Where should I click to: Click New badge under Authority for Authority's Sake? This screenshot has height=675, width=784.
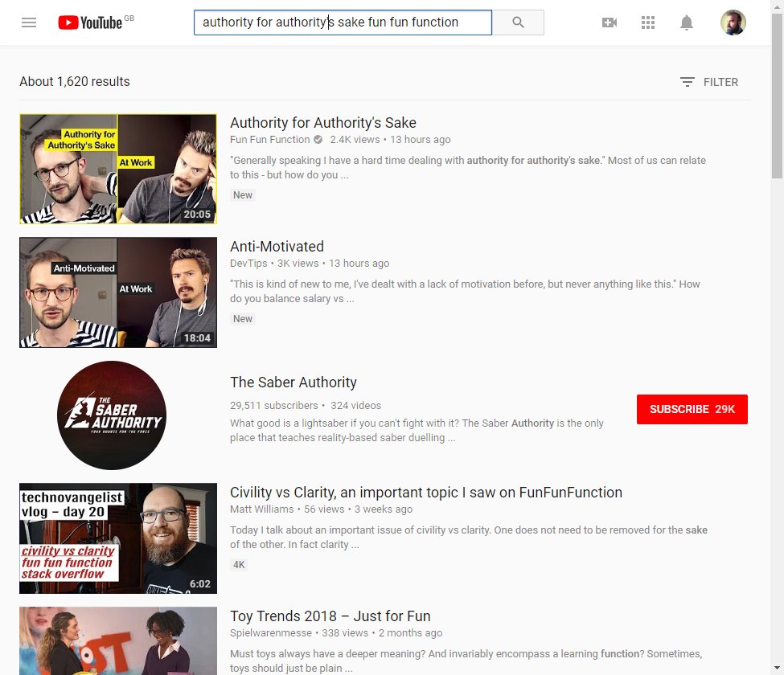(x=243, y=194)
